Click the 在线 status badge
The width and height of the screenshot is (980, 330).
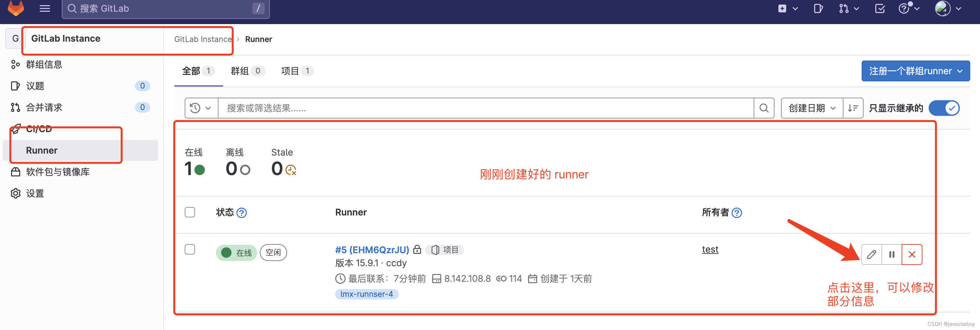[236, 253]
